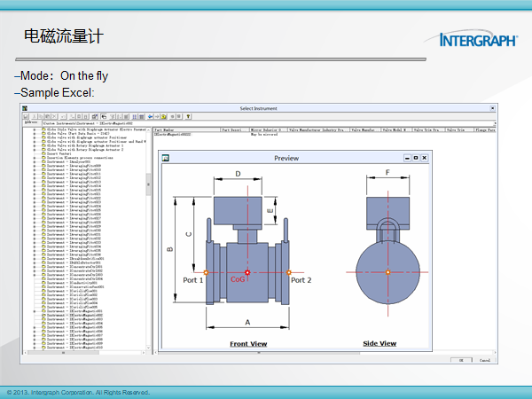Expand Globe Valve with Rotary Diaphragm Actuator 1

pos(35,145)
